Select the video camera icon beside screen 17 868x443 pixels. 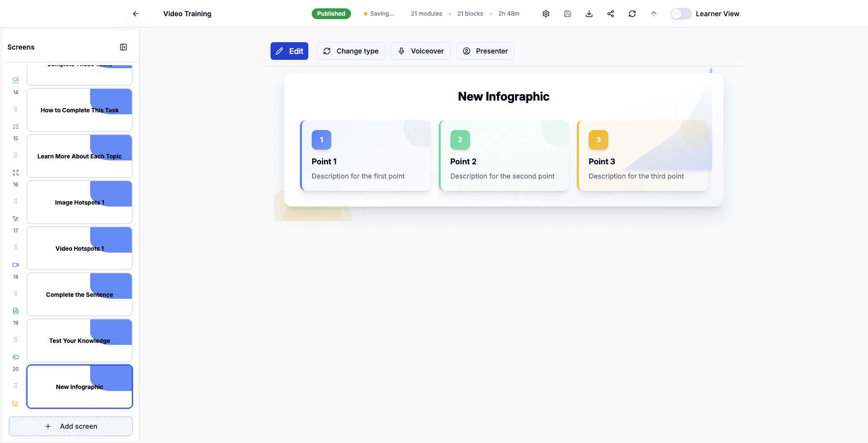[x=15, y=264]
